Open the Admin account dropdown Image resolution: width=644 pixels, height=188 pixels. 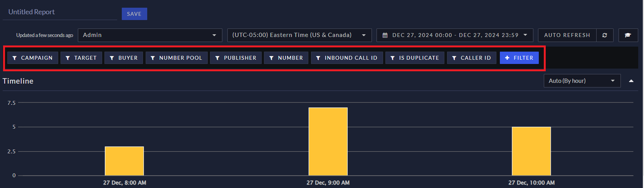(x=150, y=35)
